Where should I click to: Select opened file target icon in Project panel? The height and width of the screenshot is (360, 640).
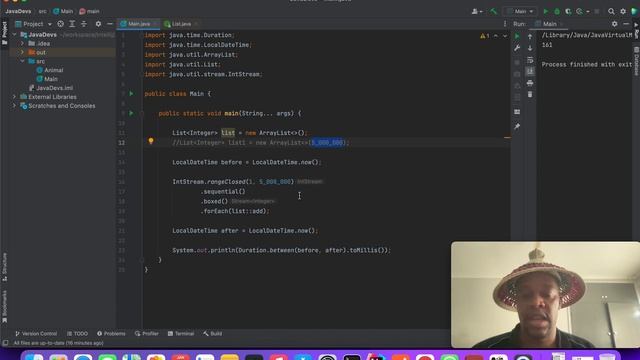(60, 24)
